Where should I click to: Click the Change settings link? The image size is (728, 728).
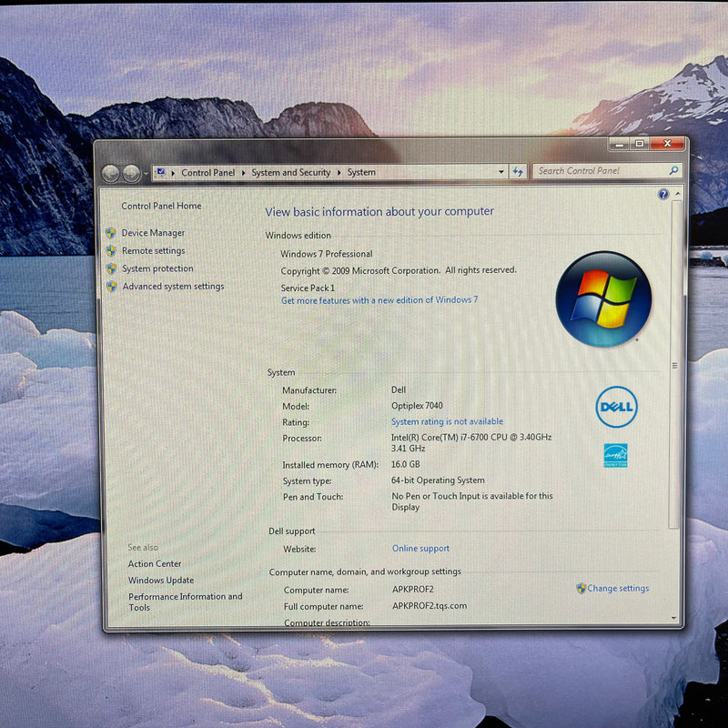tap(618, 588)
